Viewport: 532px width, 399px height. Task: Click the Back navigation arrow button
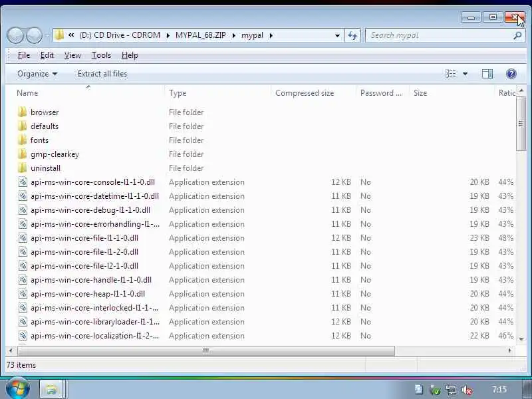tap(15, 35)
